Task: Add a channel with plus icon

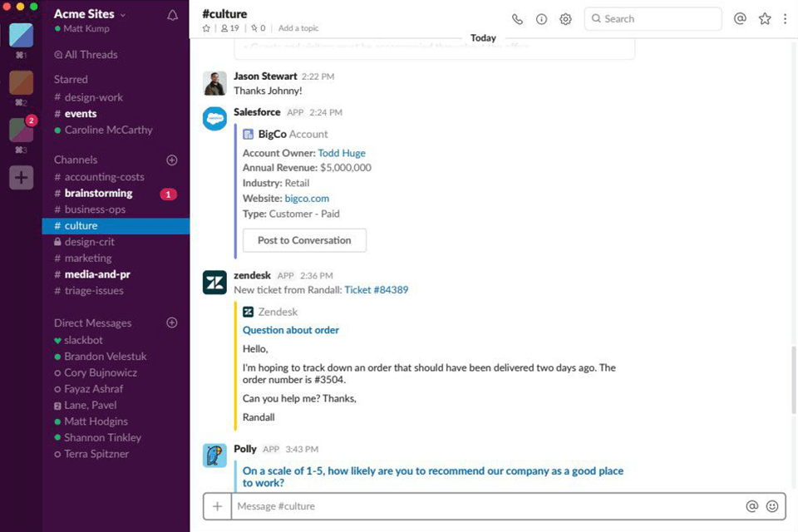Action: coord(172,160)
